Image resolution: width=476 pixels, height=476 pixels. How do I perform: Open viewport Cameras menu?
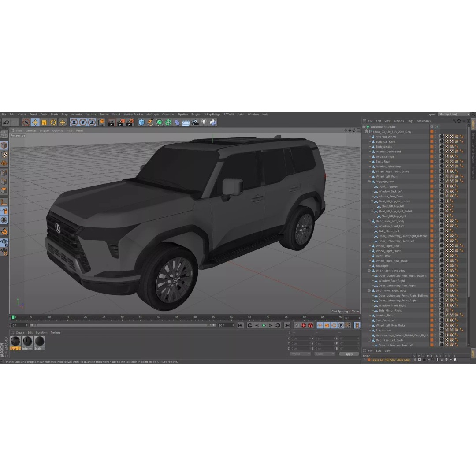pyautogui.click(x=31, y=130)
